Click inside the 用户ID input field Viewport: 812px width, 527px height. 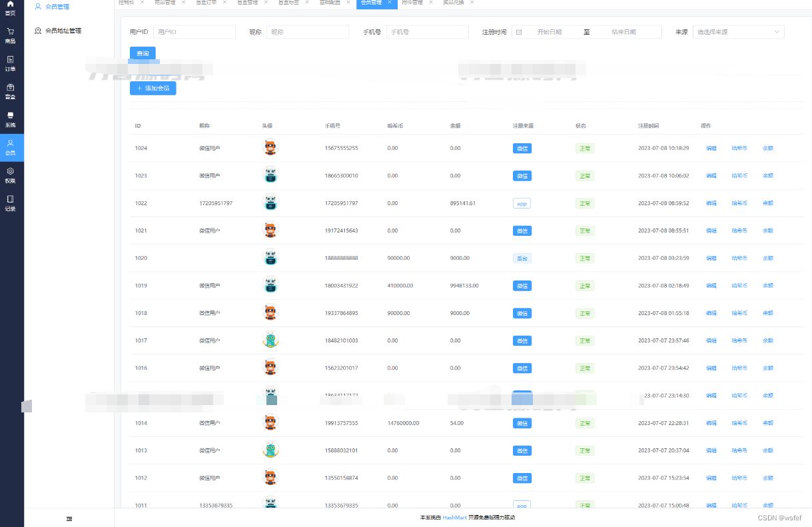tap(193, 31)
